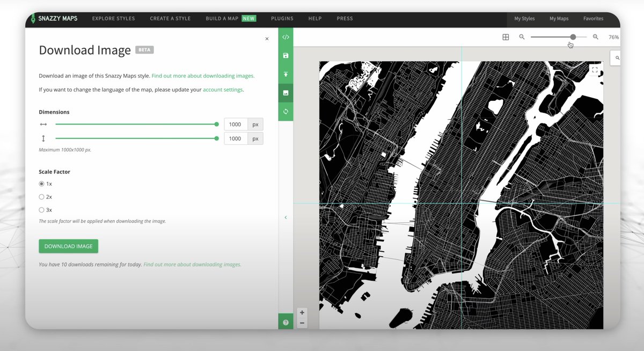644x351 pixels.
Task: Open the Favorites tab
Action: pyautogui.click(x=593, y=18)
